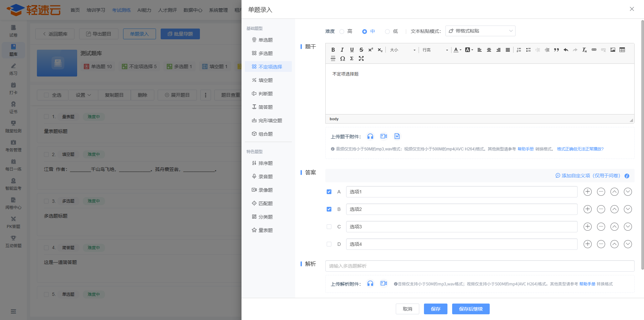Expand the 大小 font size dropdown
The image size is (644, 320).
[402, 50]
